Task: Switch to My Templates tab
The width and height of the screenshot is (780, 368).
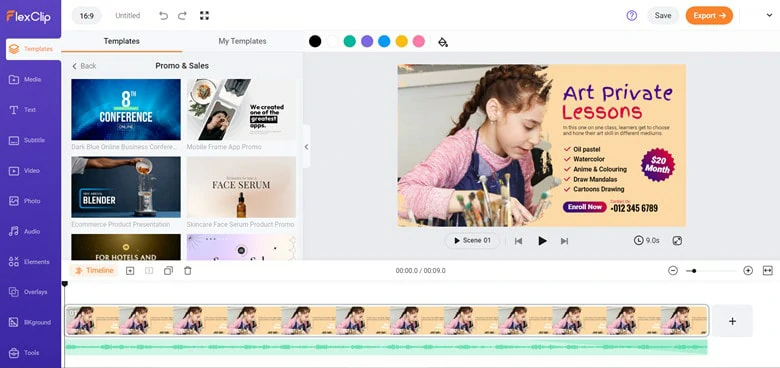Action: (x=242, y=41)
